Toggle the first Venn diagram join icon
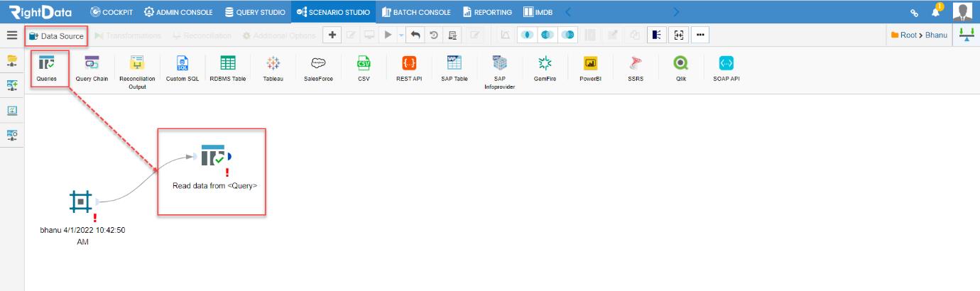 click(x=526, y=35)
